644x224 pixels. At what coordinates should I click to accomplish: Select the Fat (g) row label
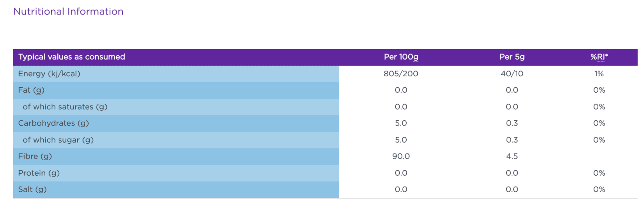coord(31,90)
